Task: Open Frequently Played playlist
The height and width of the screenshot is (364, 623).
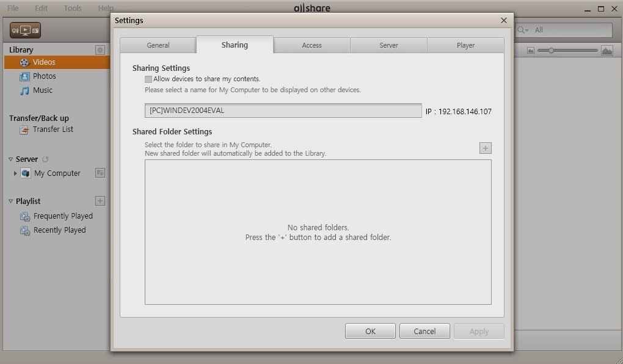Action: click(x=63, y=216)
